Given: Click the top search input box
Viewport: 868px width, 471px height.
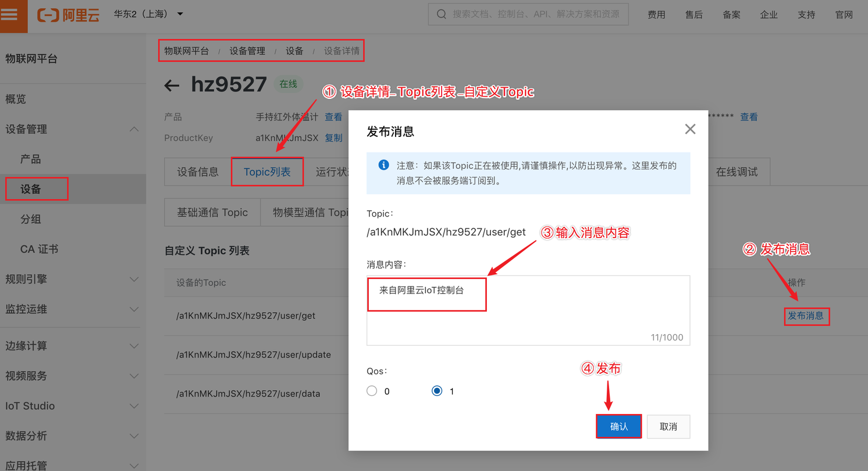Looking at the screenshot, I should (528, 14).
